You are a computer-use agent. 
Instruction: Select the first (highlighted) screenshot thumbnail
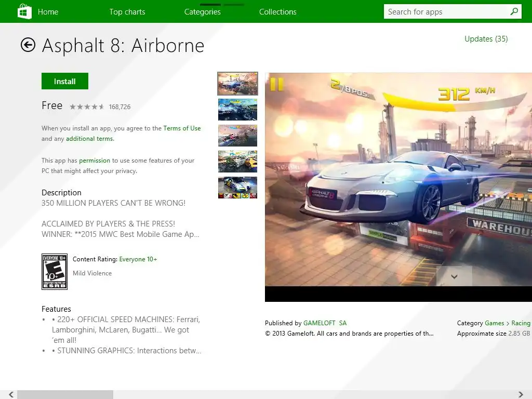tap(237, 84)
